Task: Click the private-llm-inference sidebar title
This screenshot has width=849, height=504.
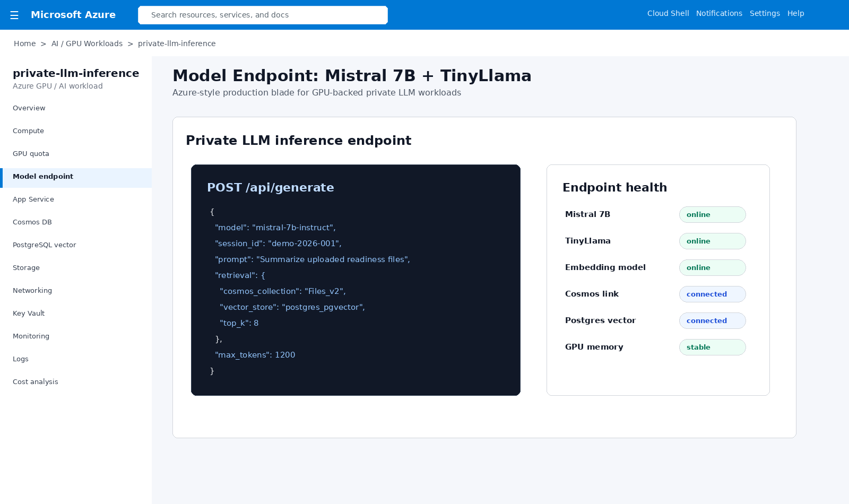Action: (76, 73)
